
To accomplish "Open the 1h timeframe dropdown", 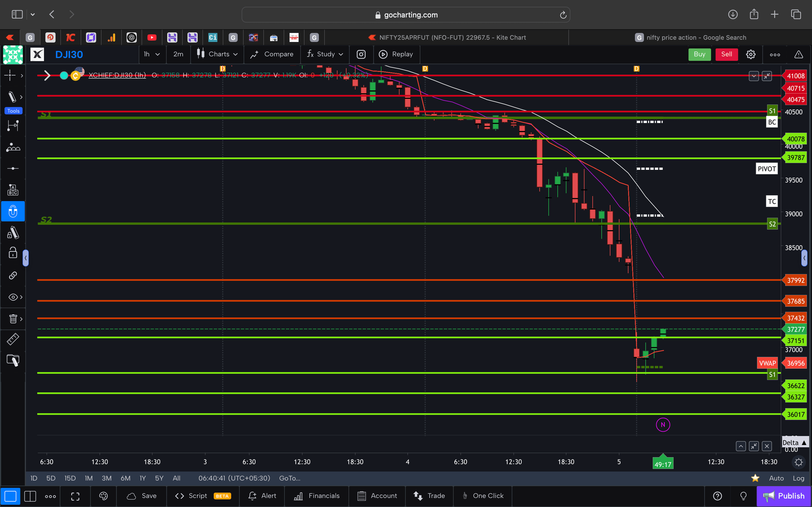I will (x=152, y=54).
